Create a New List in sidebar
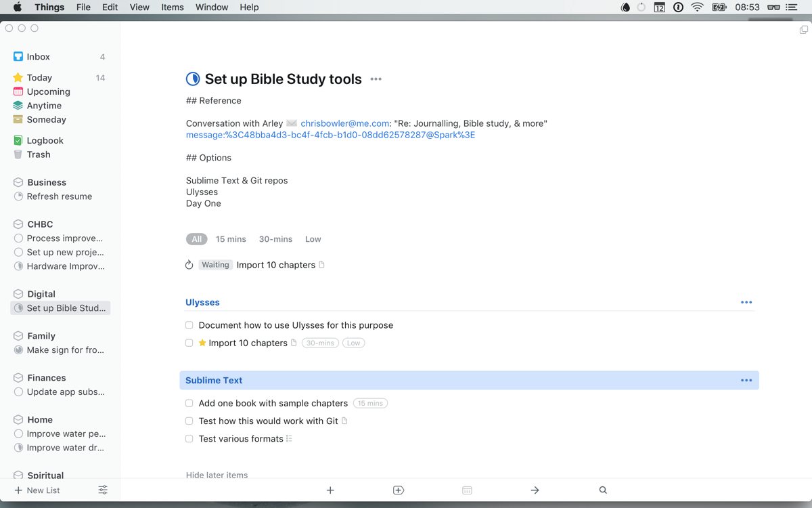This screenshot has height=508, width=812. tap(37, 490)
